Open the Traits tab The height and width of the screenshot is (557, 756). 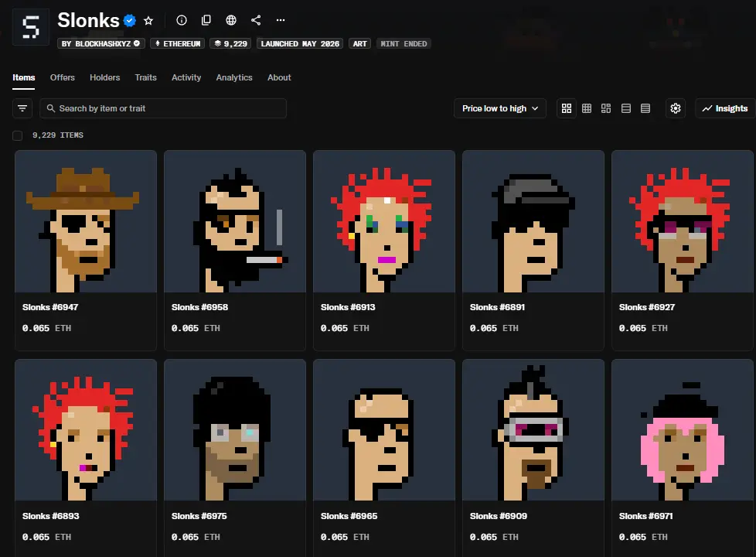tap(145, 77)
